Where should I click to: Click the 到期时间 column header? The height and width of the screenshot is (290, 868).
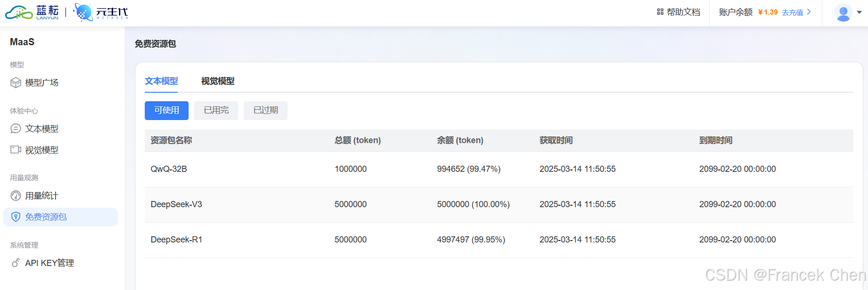pyautogui.click(x=716, y=140)
